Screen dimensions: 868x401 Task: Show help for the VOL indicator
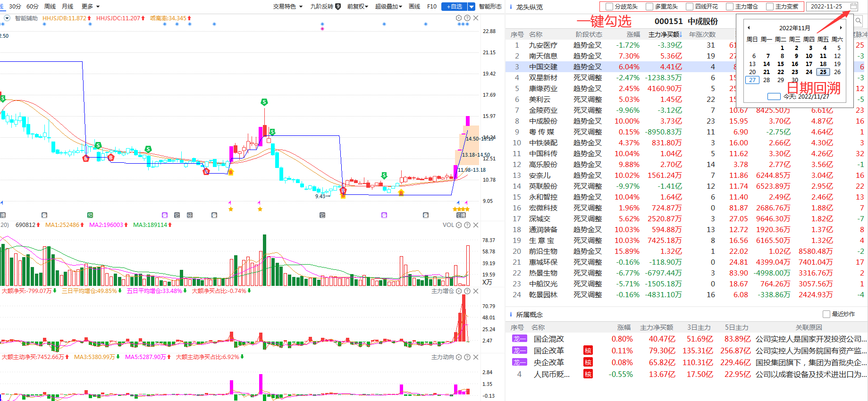(467, 225)
